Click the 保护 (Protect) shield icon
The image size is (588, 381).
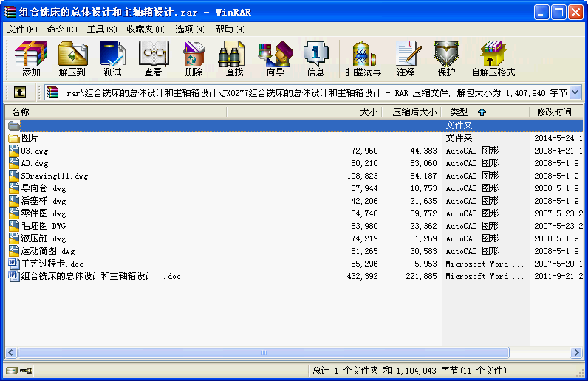[447, 58]
